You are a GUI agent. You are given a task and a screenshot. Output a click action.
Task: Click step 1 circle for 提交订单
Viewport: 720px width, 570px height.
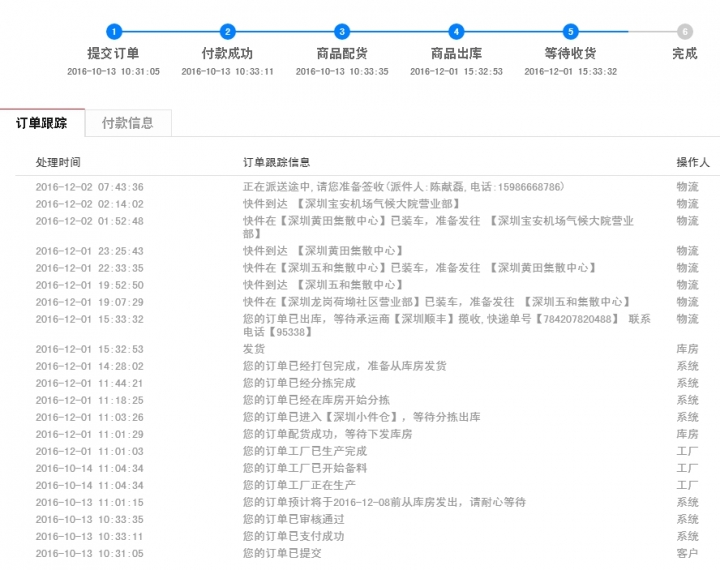pos(114,32)
